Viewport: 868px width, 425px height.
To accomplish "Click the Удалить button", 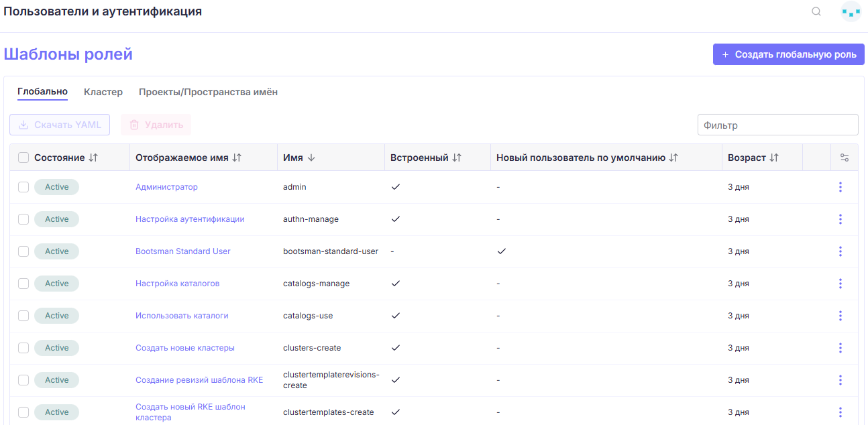I will point(156,125).
